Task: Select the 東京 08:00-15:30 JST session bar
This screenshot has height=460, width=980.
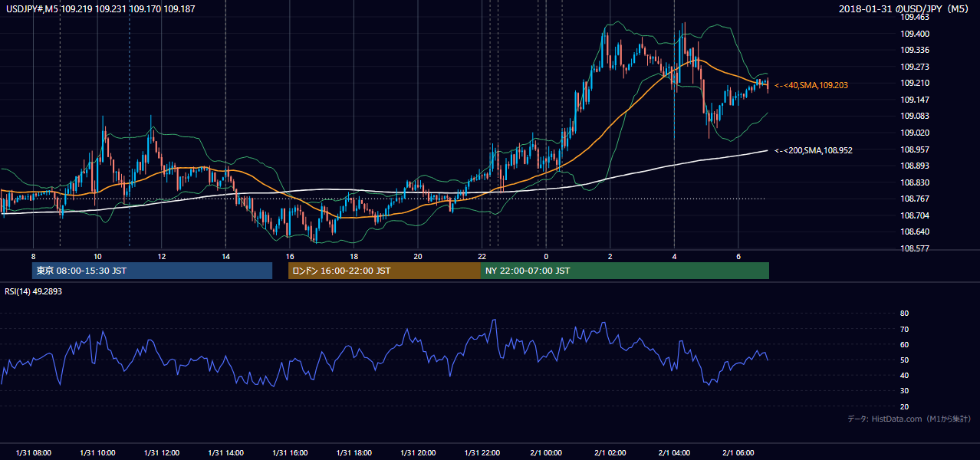Action: [153, 271]
